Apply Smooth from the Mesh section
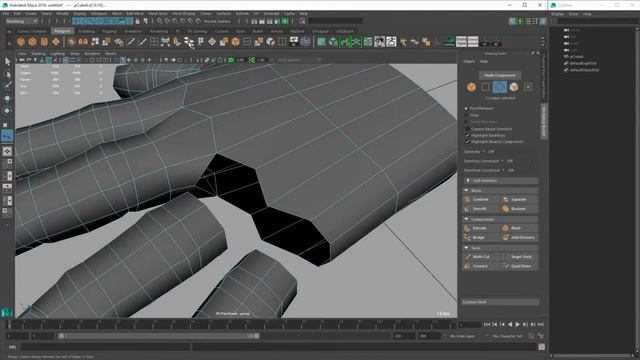The image size is (640, 360). click(x=481, y=209)
